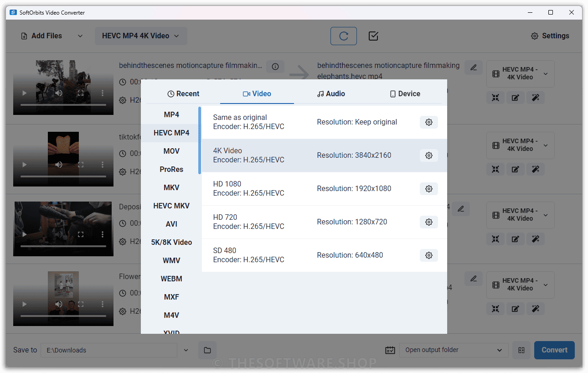Select AVI format in list
Image resolution: width=588 pixels, height=373 pixels.
[171, 224]
